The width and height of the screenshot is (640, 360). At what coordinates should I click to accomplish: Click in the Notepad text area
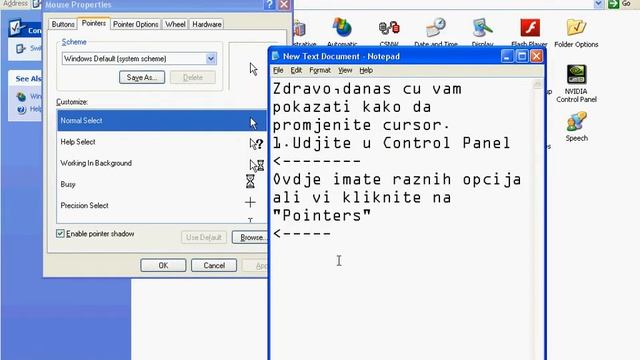[x=402, y=220]
